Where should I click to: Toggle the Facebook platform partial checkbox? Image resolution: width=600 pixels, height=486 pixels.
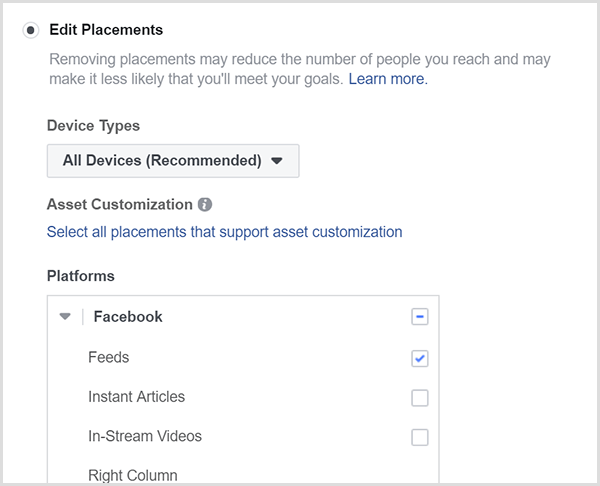420,317
